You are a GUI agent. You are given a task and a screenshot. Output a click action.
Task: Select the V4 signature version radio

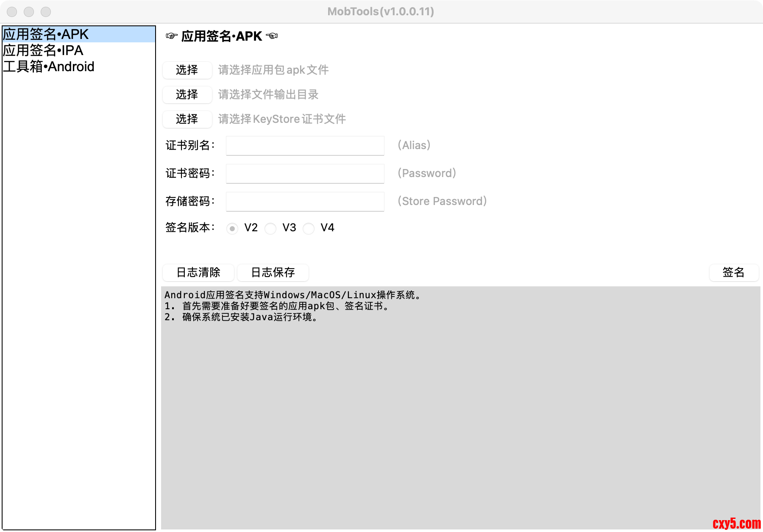pos(309,229)
